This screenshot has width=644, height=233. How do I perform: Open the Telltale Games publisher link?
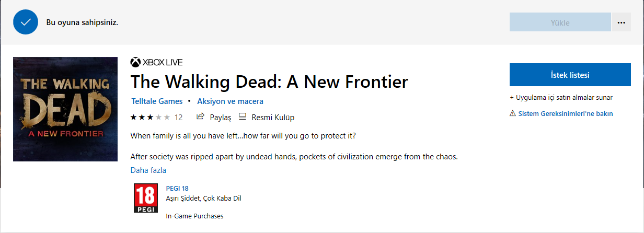tap(156, 101)
